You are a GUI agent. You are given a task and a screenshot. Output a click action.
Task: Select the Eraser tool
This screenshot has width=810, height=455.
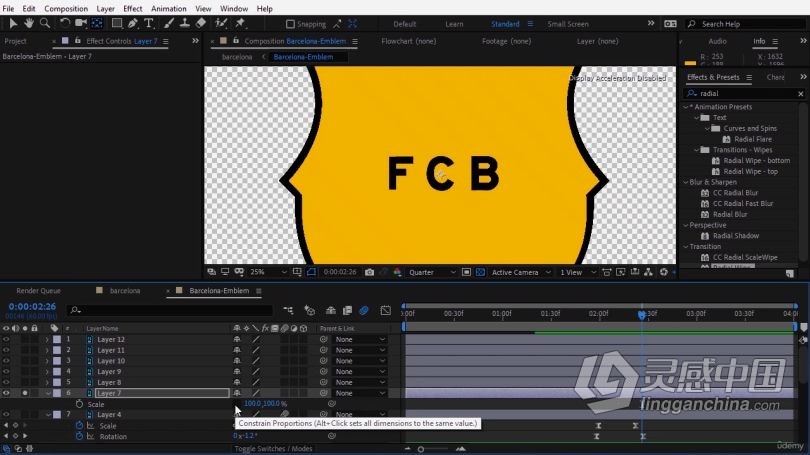click(x=201, y=23)
